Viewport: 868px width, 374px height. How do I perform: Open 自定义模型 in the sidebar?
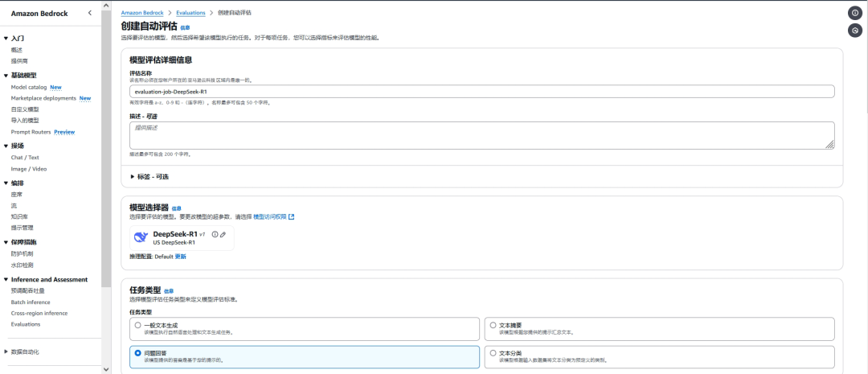(25, 109)
